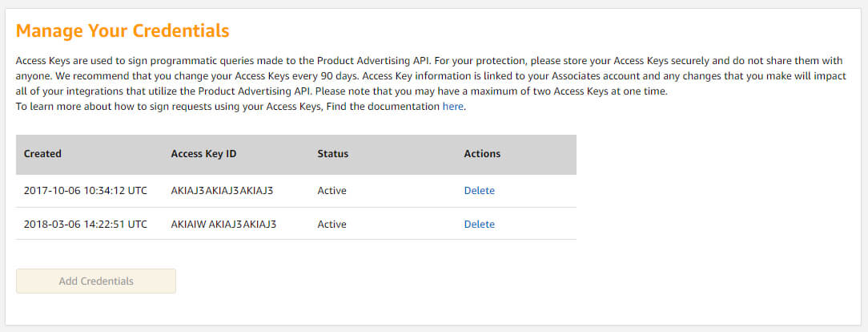This screenshot has height=332, width=868.
Task: Select the Created column header
Action: tap(42, 153)
